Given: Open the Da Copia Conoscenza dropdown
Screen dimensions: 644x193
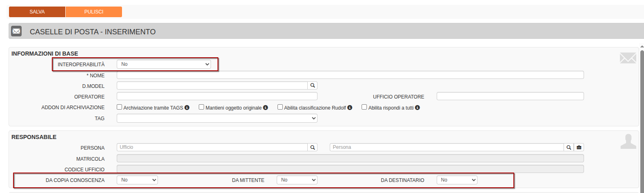Looking at the screenshot, I should tap(137, 180).
